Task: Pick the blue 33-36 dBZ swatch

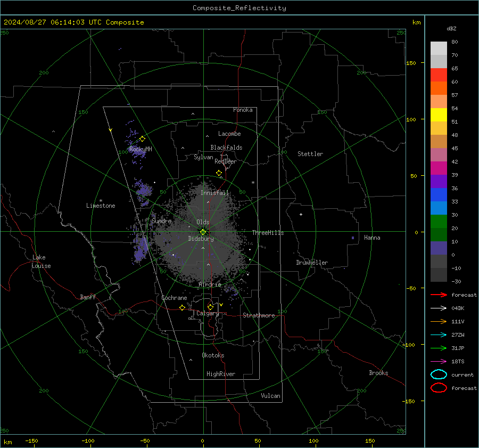Action: coord(439,195)
